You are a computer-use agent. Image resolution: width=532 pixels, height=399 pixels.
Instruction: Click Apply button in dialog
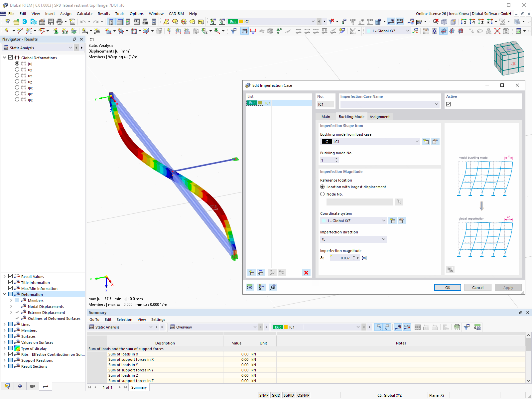[x=508, y=288]
